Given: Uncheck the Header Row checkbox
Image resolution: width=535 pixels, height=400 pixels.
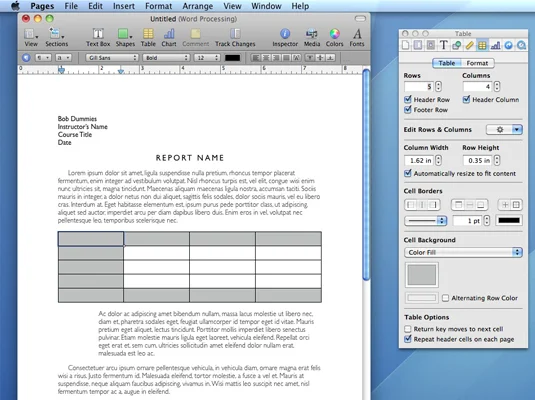Looking at the screenshot, I should click(408, 99).
